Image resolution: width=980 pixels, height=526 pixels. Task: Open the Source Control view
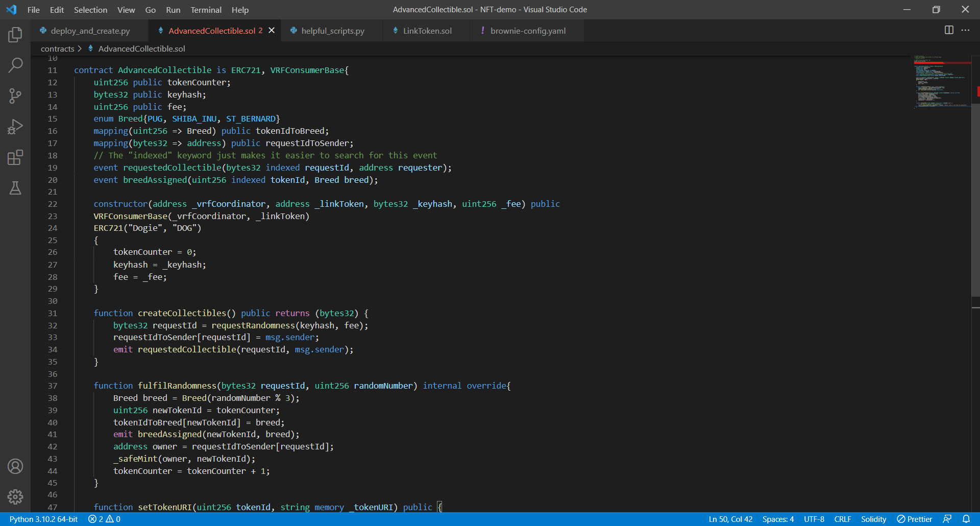[15, 95]
